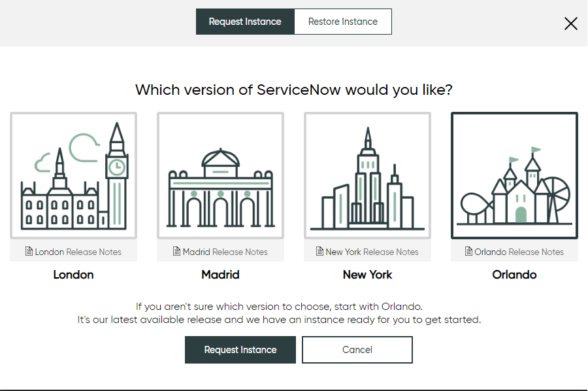Image resolution: width=588 pixels, height=391 pixels.
Task: Close the dialog with the X icon
Action: tap(571, 24)
